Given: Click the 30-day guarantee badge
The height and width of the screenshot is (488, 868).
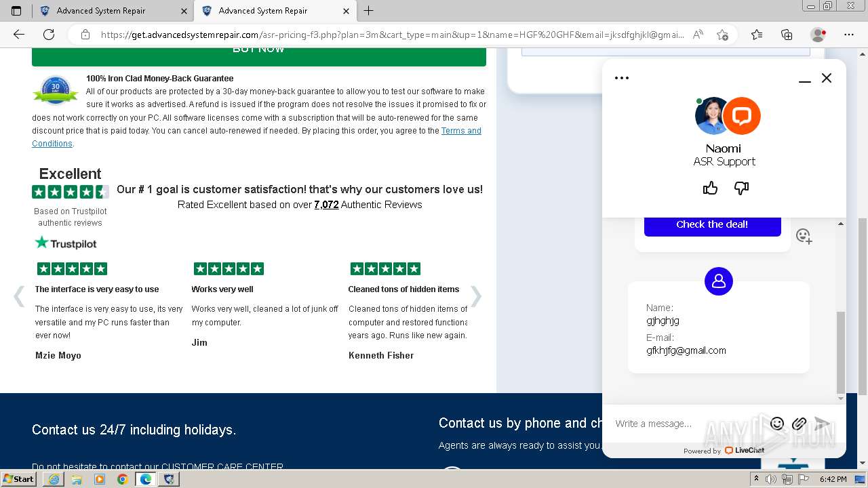Looking at the screenshot, I should click(56, 90).
